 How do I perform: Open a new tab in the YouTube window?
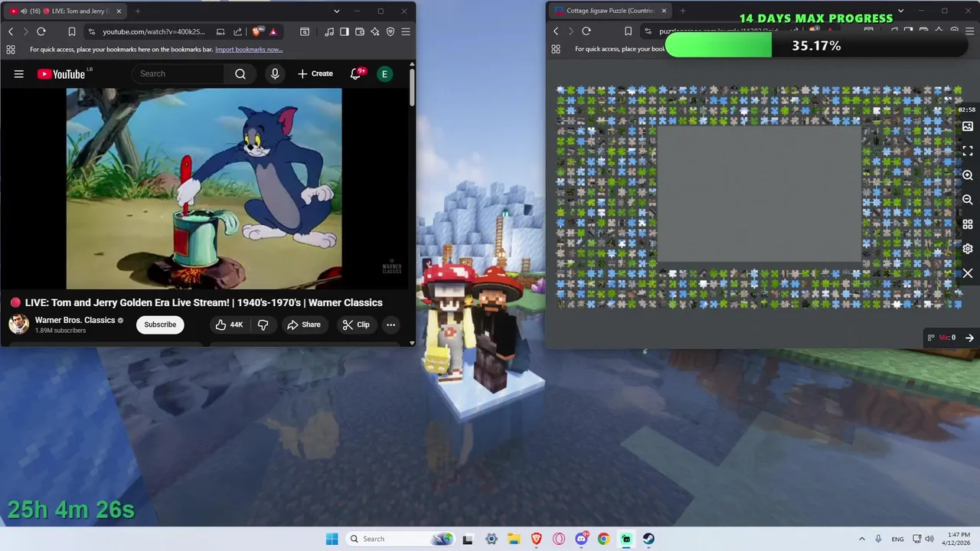(138, 11)
